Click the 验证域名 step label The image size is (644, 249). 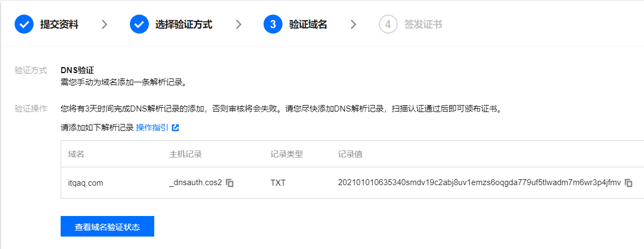[308, 25]
